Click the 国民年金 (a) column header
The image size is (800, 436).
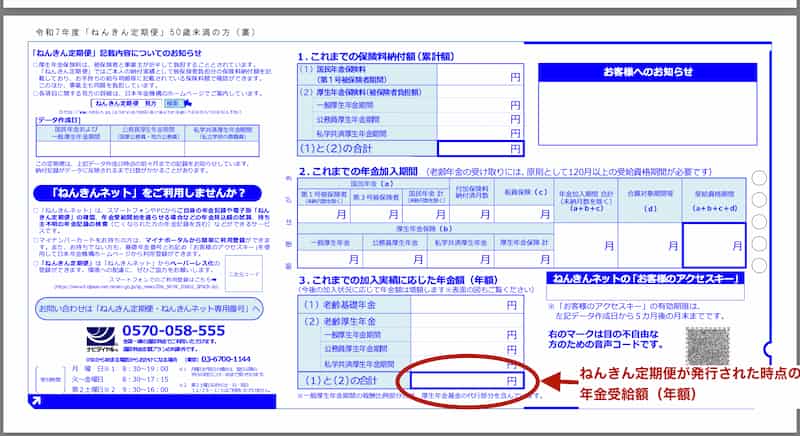[x=372, y=183]
